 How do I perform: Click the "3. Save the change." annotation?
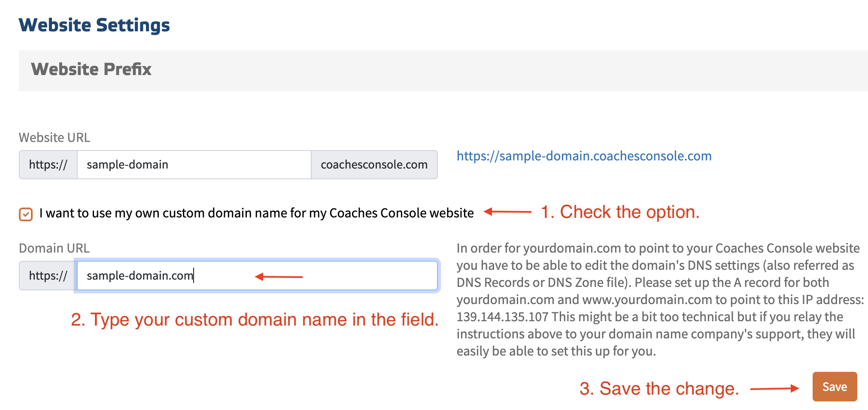click(659, 389)
